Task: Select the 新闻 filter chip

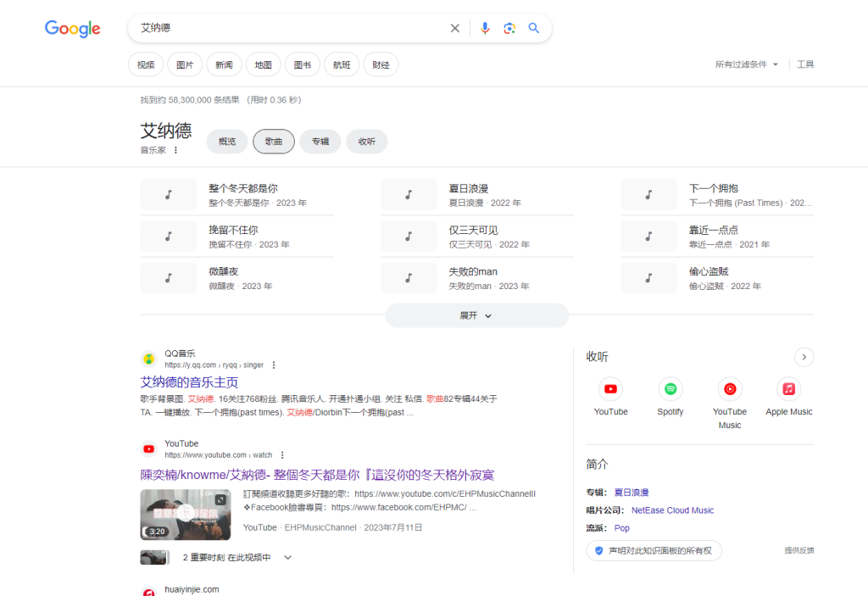Action: (x=224, y=64)
